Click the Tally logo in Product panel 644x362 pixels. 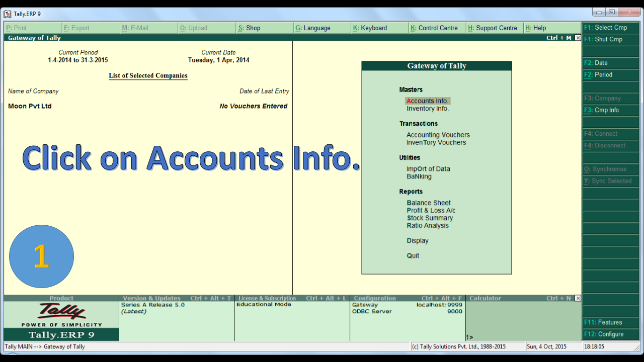61,311
